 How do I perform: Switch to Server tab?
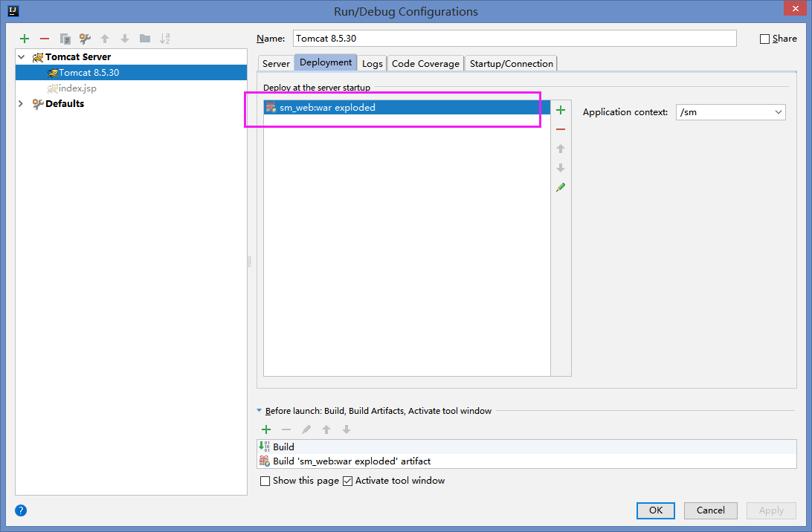276,63
